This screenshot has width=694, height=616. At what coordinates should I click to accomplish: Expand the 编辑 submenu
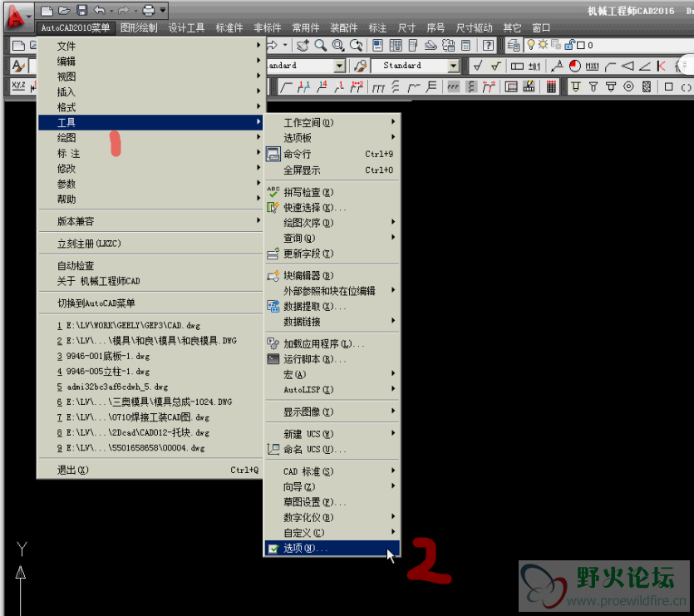150,62
